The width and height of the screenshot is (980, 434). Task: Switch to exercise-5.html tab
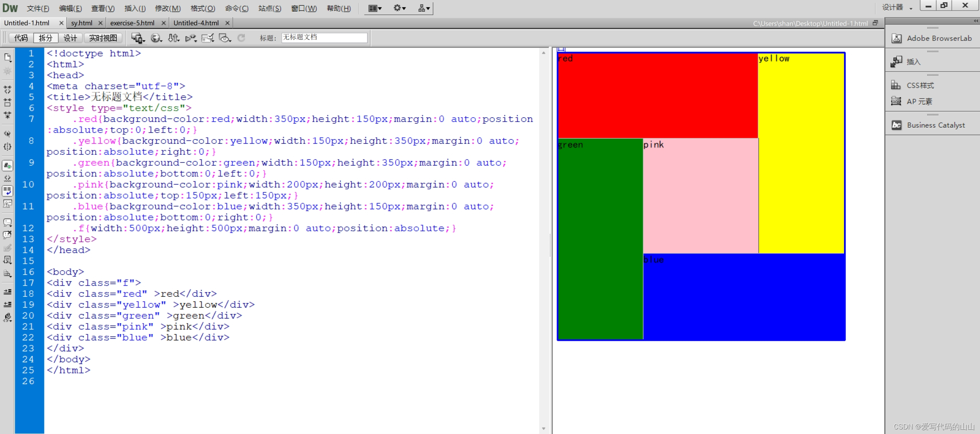[132, 23]
